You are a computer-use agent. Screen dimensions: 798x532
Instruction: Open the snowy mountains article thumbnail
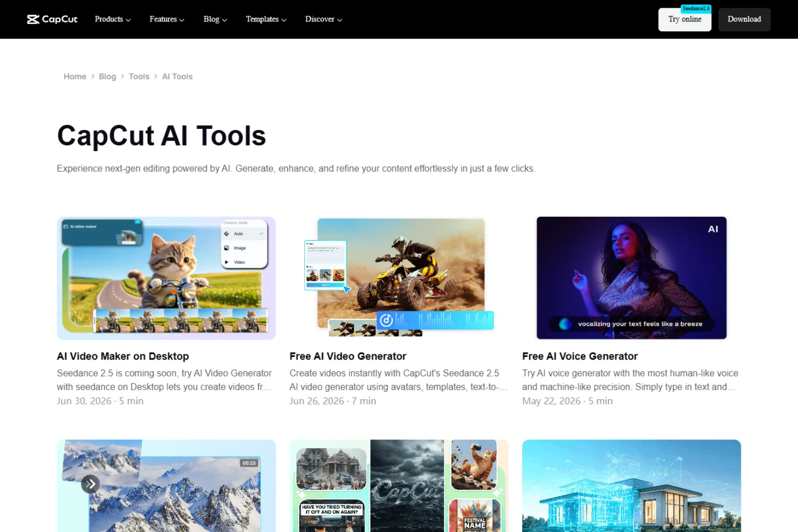(166, 486)
